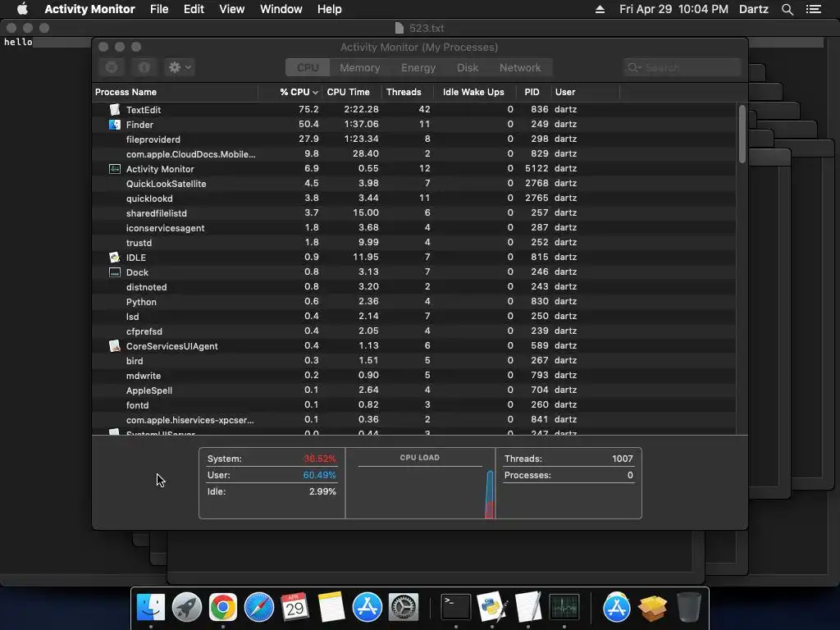Open the Help menu
Viewport: 840px width, 630px height.
click(329, 9)
